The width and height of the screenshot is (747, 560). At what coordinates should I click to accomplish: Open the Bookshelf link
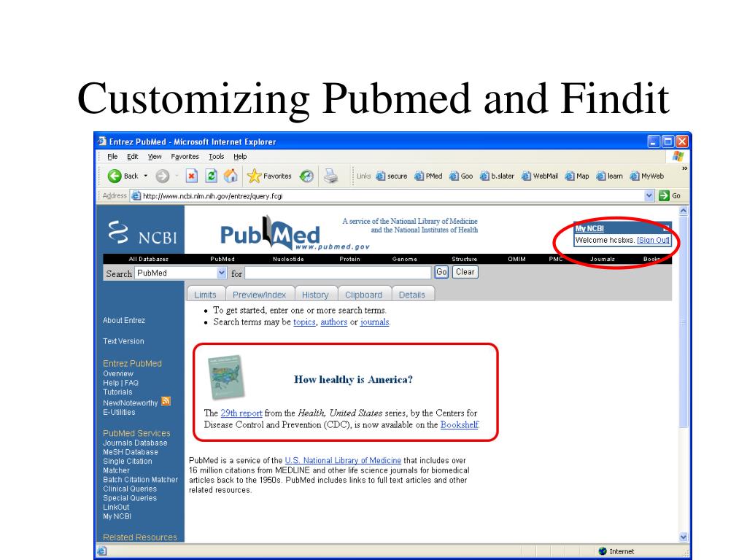point(460,425)
